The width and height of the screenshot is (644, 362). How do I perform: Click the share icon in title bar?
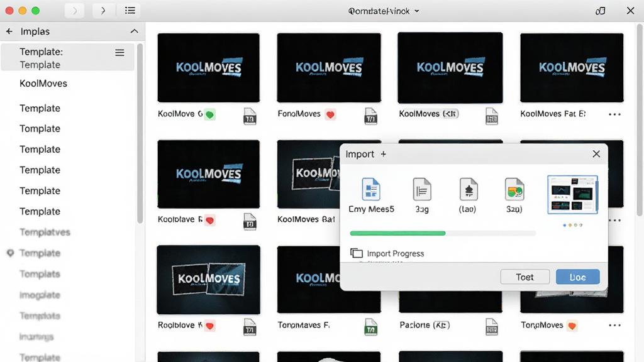click(601, 11)
